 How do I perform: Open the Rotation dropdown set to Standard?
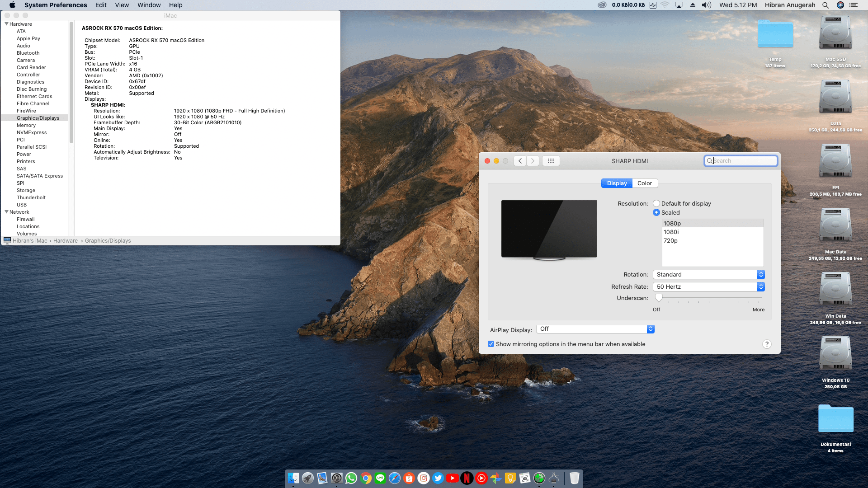click(708, 275)
